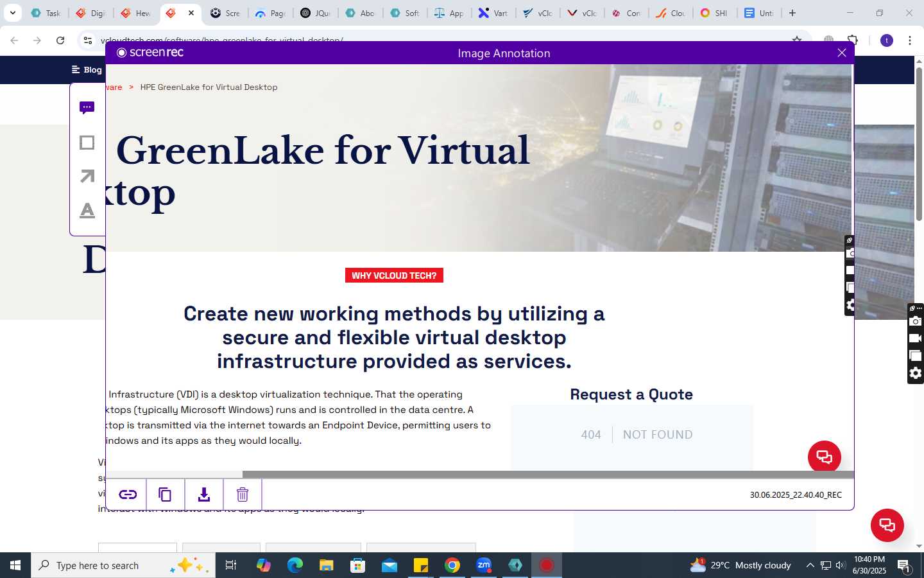Open Zoom from the taskbar
The width and height of the screenshot is (924, 578).
pyautogui.click(x=484, y=565)
